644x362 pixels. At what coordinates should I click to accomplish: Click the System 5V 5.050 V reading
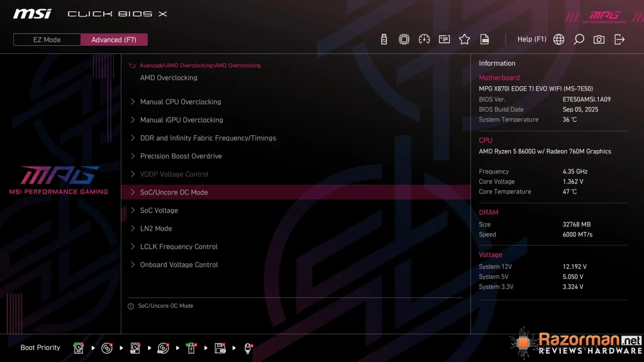[x=573, y=277]
